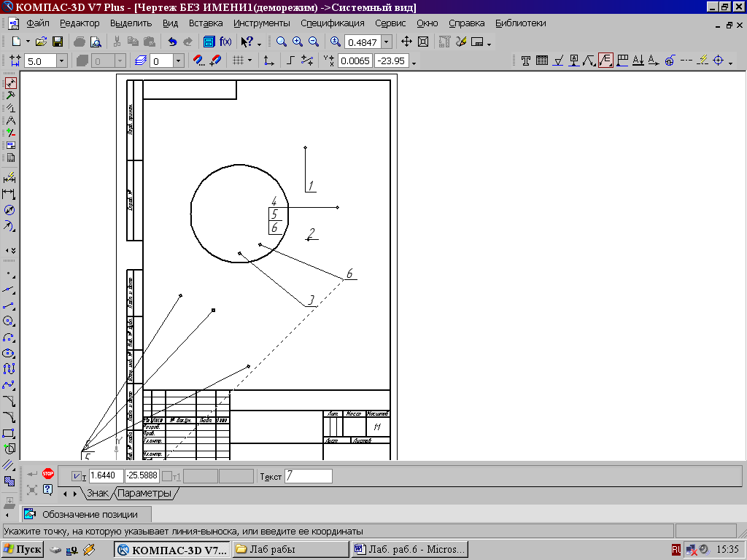
Task: Expand the help pointer dropdown arrow
Action: point(259,44)
